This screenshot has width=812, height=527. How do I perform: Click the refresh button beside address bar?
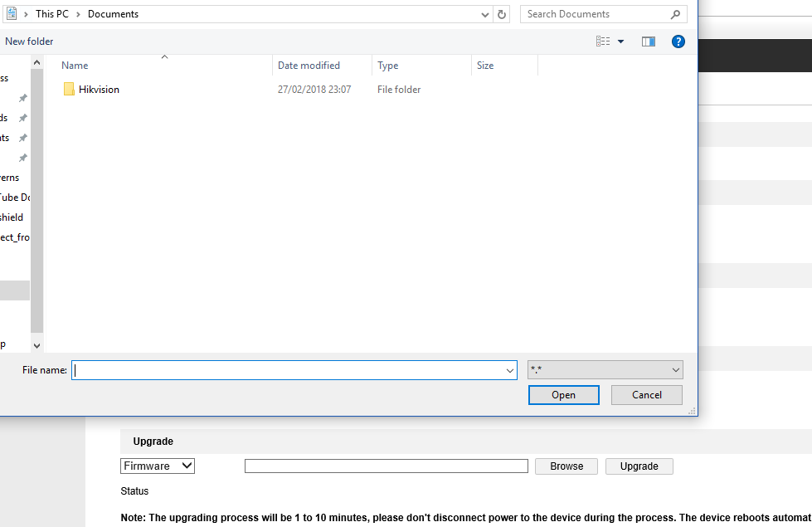coord(501,14)
